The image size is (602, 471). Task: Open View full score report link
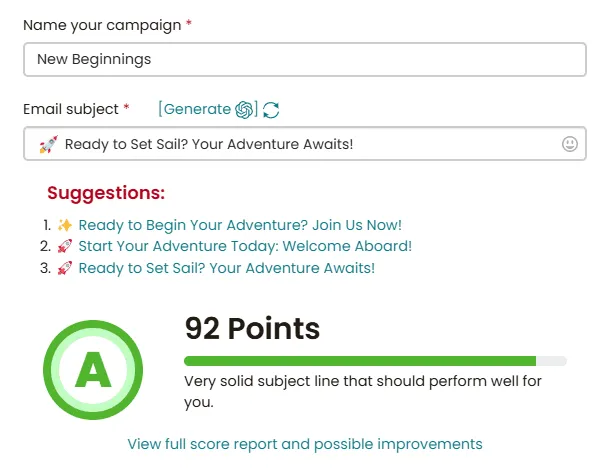pyautogui.click(x=305, y=444)
